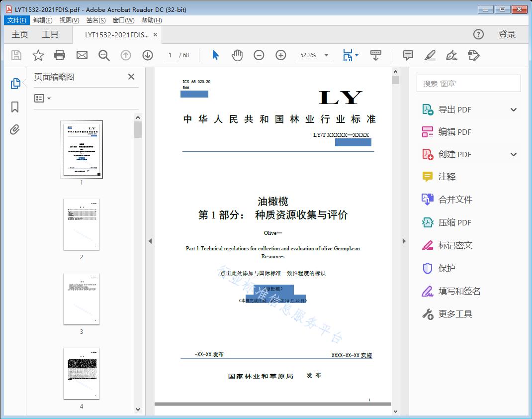Activate the Highlight text tool icon
532x419 pixels.
click(431, 55)
